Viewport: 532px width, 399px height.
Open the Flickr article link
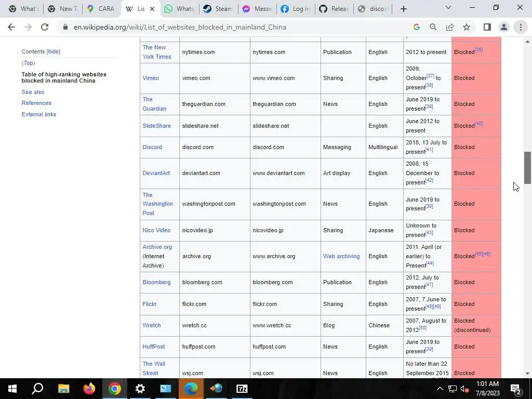(149, 303)
